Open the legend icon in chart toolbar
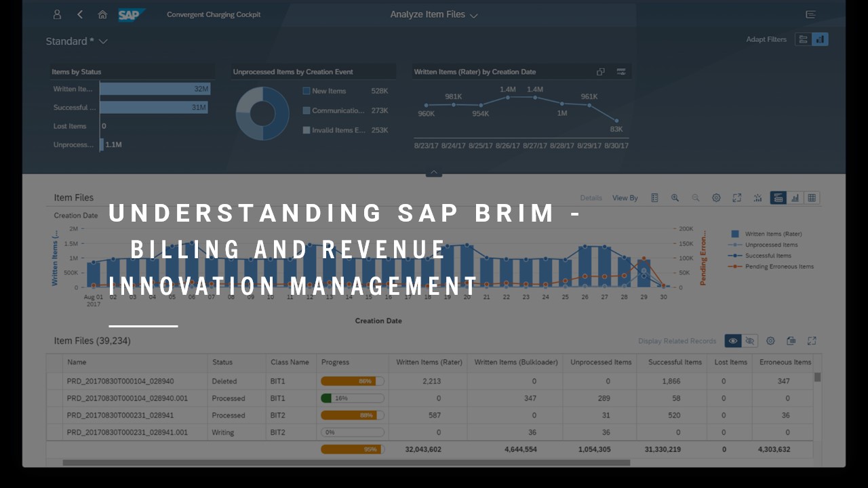 coord(654,198)
